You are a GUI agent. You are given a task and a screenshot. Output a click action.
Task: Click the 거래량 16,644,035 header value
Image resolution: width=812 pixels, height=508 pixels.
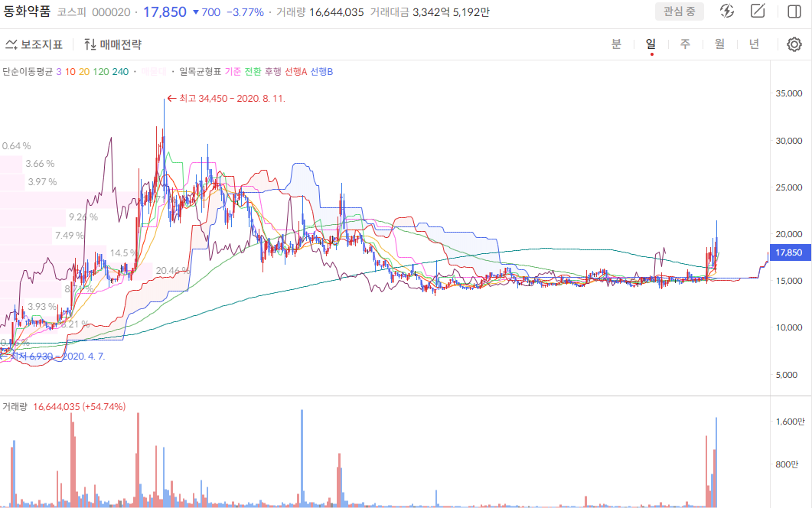[x=320, y=12]
